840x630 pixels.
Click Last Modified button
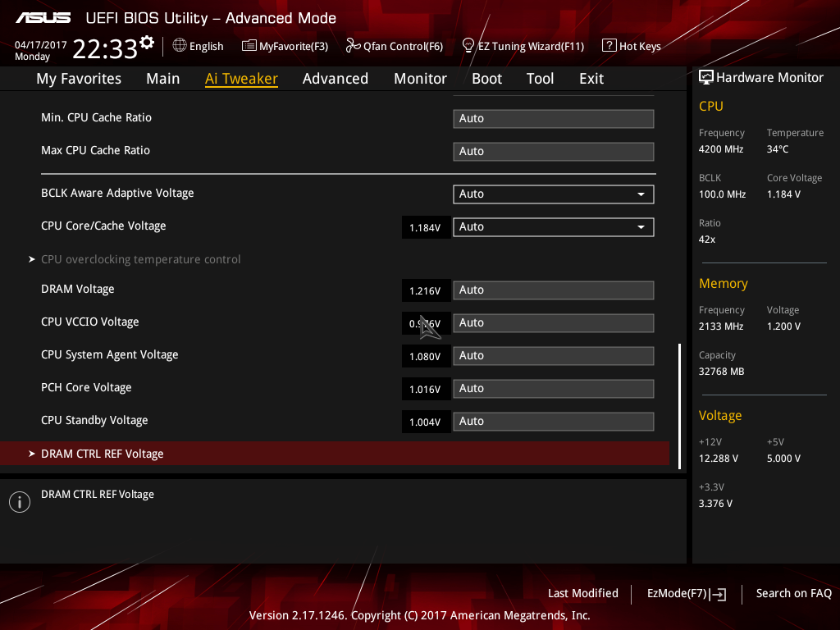click(583, 594)
